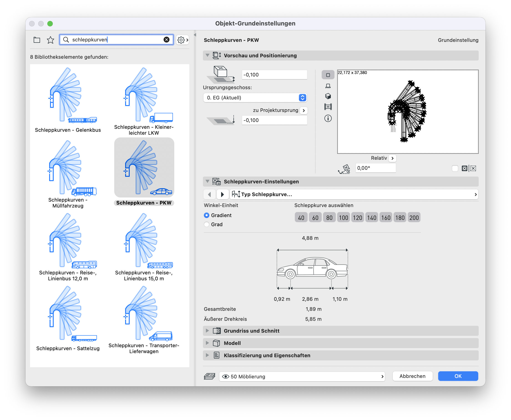The width and height of the screenshot is (511, 420).
Task: Select Schleppkurven - Reise-, Linienbus 12,0 m
Action: 68,247
